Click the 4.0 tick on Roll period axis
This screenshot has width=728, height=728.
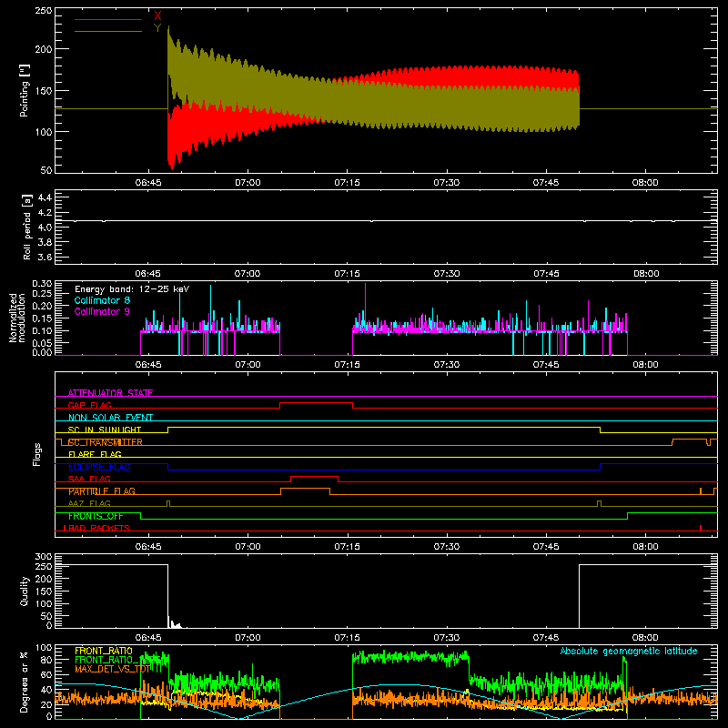45,227
